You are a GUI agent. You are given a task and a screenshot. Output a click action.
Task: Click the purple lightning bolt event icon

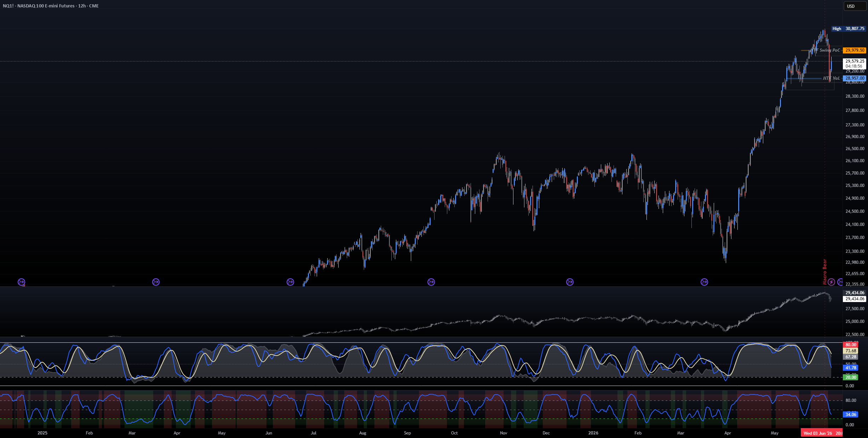click(x=831, y=282)
